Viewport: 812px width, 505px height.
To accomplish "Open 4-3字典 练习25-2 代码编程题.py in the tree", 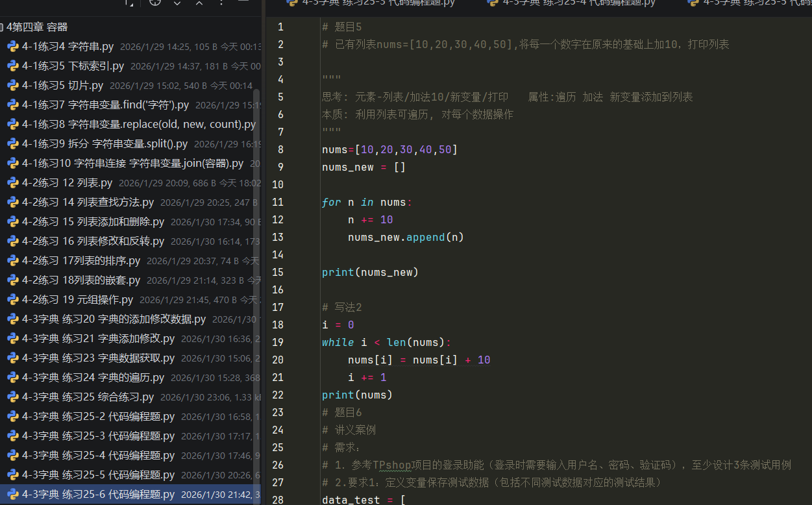I will coord(98,417).
